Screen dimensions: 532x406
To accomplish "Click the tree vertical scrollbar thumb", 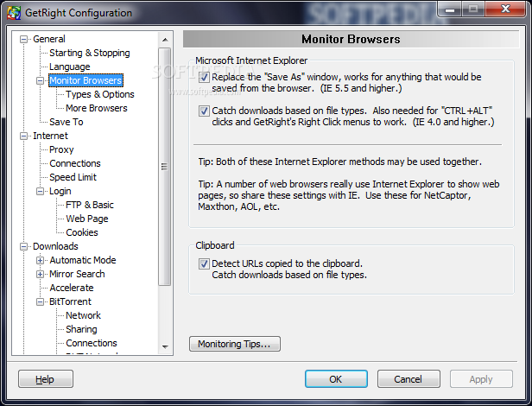I will tap(165, 167).
